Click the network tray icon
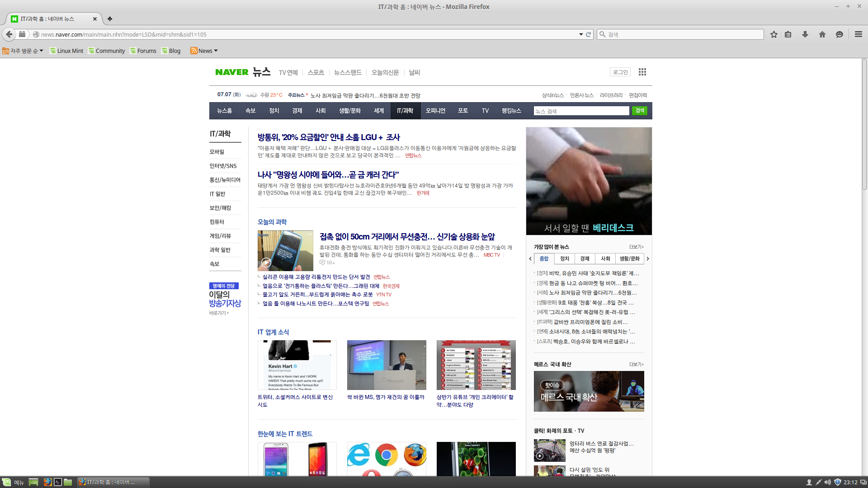 click(818, 482)
